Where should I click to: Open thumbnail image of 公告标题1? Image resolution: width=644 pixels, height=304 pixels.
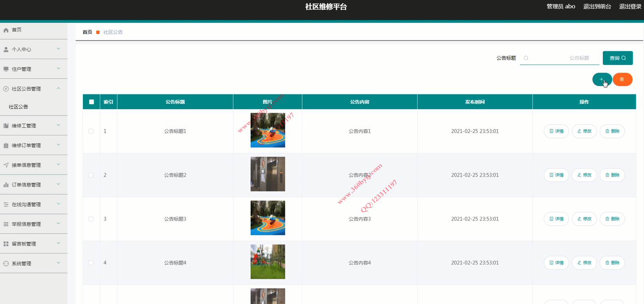(268, 130)
